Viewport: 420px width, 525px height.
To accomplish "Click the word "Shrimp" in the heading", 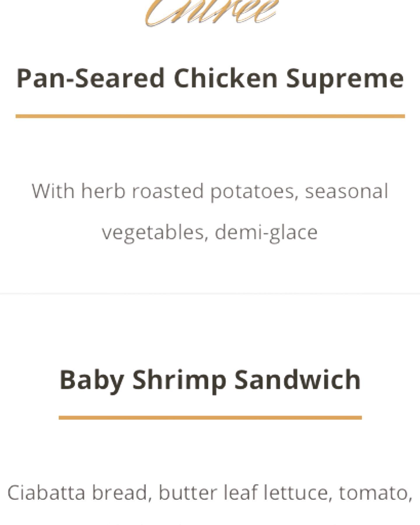I will [x=179, y=380].
